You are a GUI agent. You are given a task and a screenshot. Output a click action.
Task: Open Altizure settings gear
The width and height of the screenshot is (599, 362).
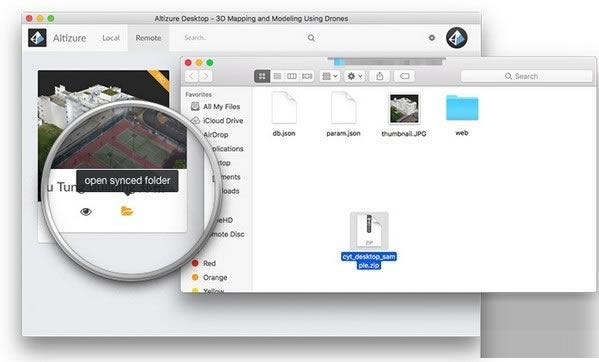432,38
